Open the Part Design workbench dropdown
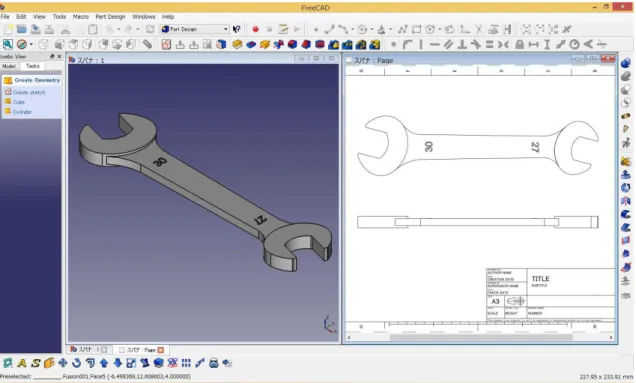Image resolution: width=636 pixels, height=383 pixels. click(195, 29)
